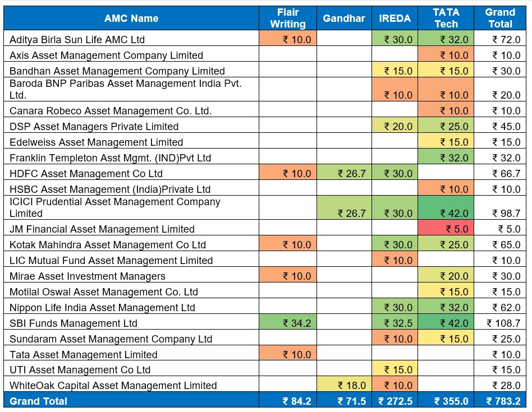The width and height of the screenshot is (532, 412).
Task: Select SBI Funds IREDA ₹ 32.5 cell
Action: 395,322
